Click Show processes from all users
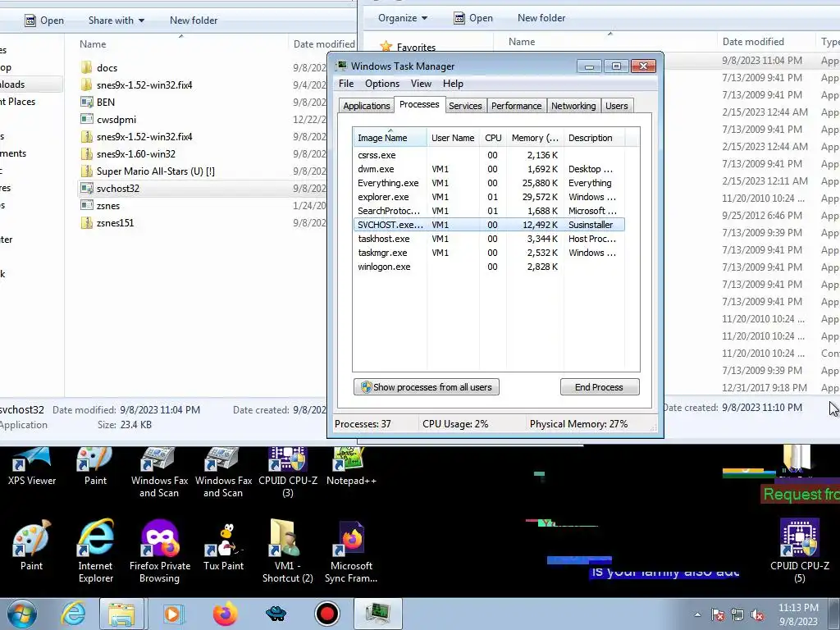 click(427, 387)
